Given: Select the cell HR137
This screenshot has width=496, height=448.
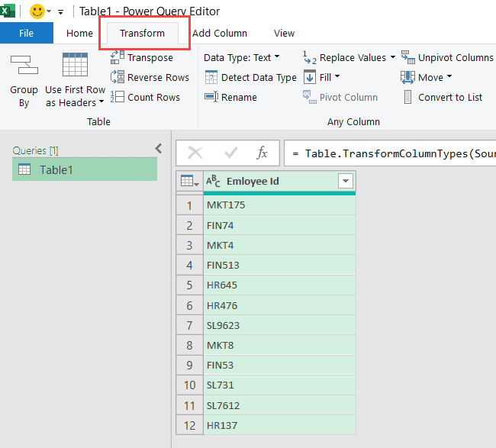Looking at the screenshot, I should pos(279,425).
